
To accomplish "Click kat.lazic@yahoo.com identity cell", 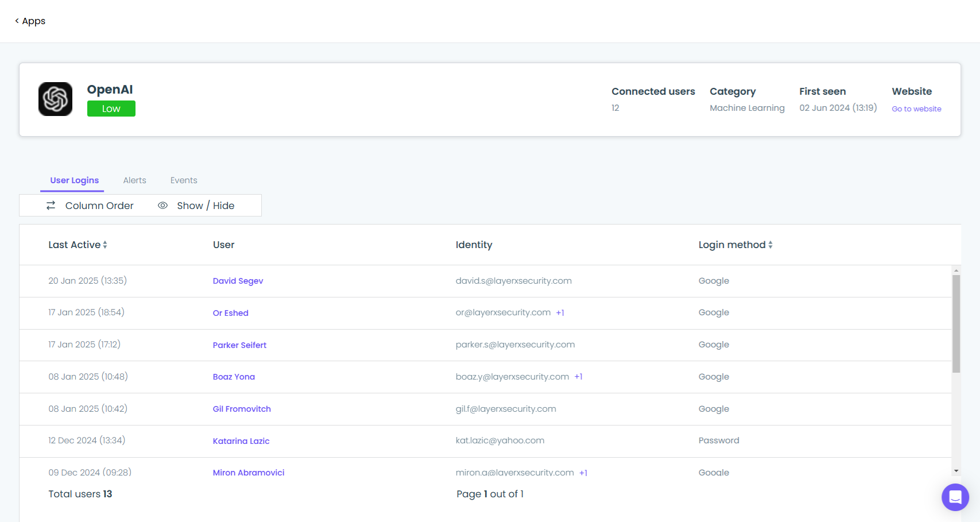I will (499, 440).
